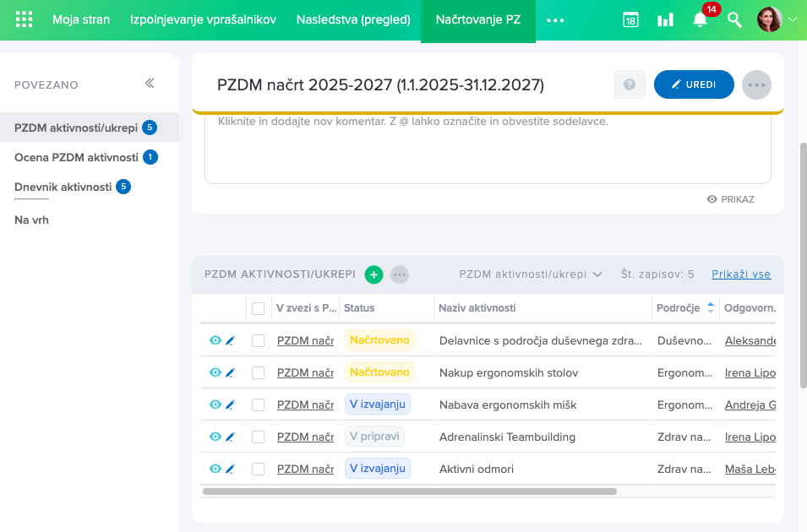The height and width of the screenshot is (532, 807).
Task: View the Aktivni odmori row eye icon
Action: pyautogui.click(x=215, y=469)
